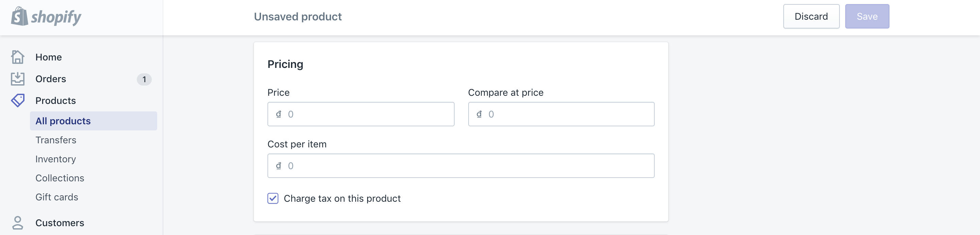Click the Products tag icon
The image size is (980, 235).
pos(17,101)
